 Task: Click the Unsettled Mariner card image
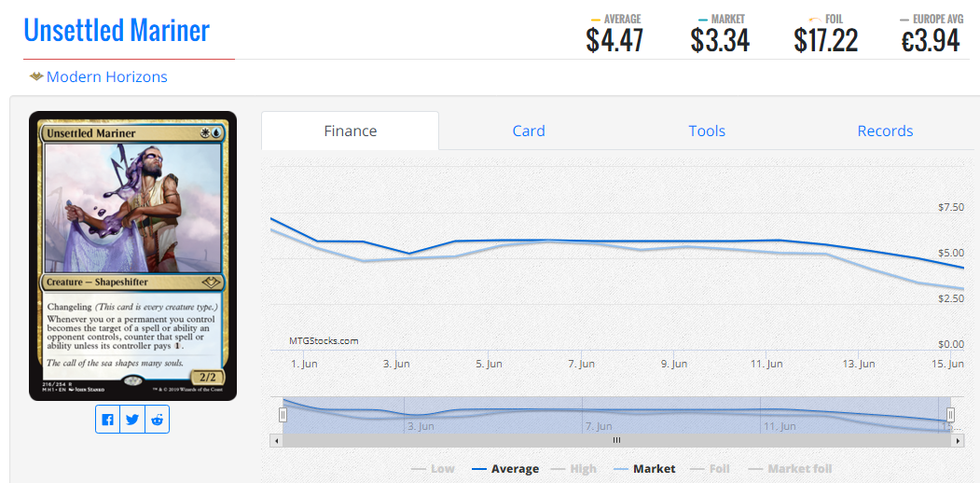pyautogui.click(x=133, y=255)
